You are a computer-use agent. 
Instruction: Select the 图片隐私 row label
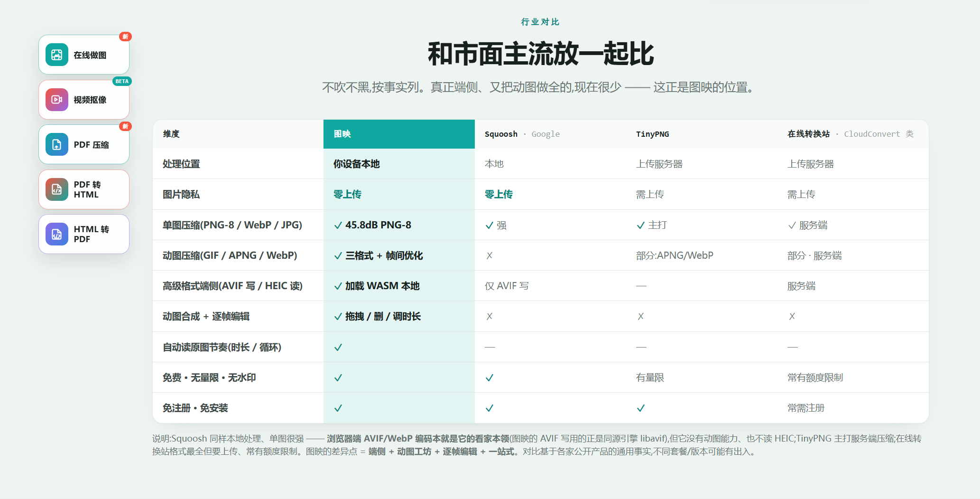[181, 194]
